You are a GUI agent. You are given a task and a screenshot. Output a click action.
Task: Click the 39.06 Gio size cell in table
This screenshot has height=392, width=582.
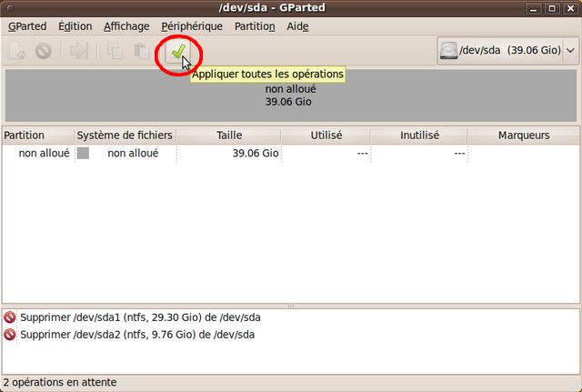click(256, 153)
